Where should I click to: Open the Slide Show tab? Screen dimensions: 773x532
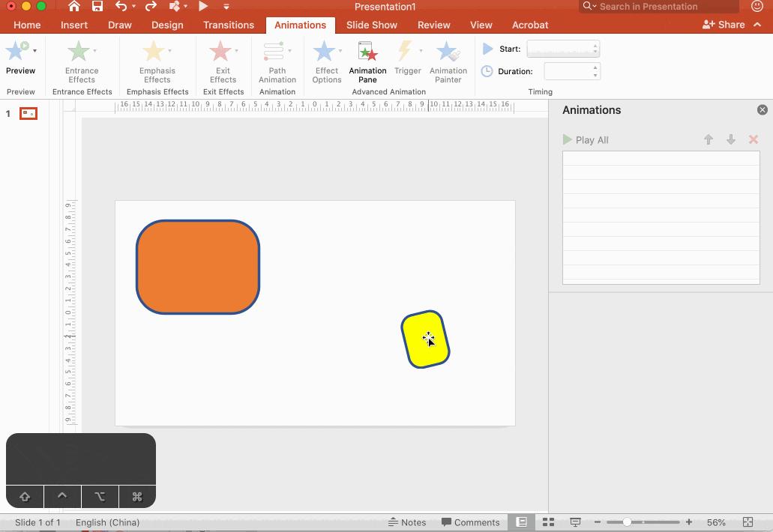[x=371, y=25]
